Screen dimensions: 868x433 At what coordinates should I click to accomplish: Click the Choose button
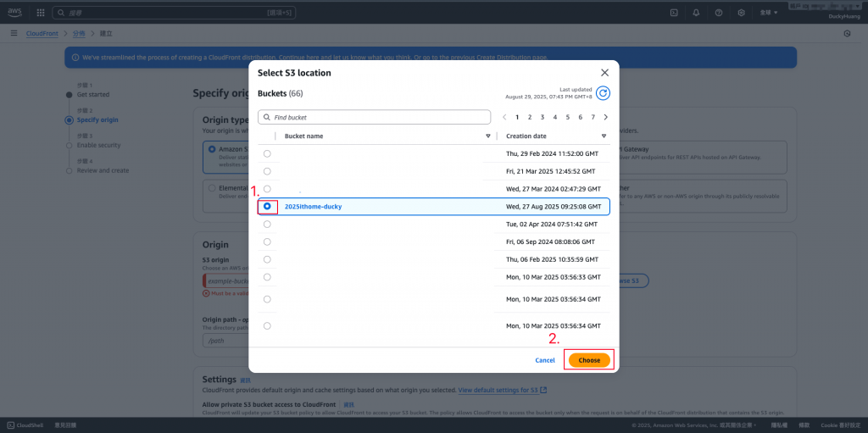(590, 360)
